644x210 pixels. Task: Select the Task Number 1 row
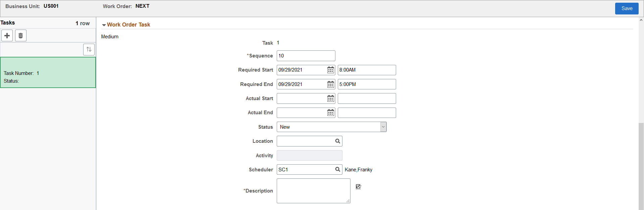[x=48, y=73]
